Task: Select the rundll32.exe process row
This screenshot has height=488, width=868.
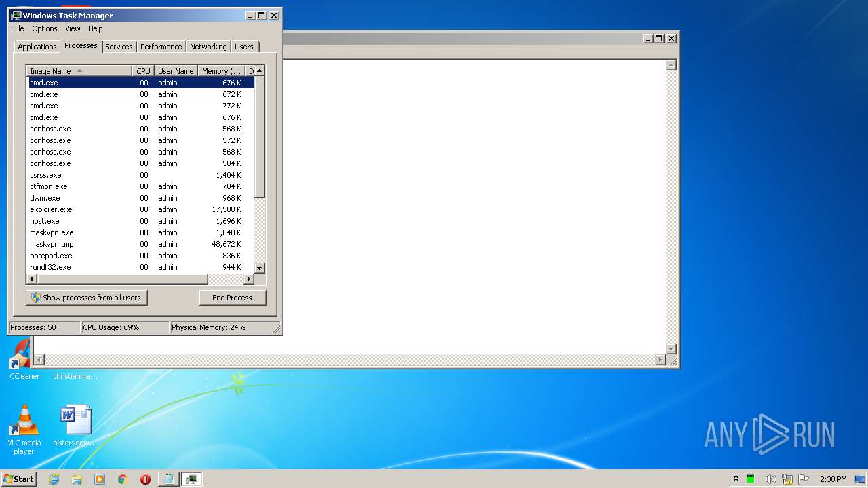Action: [140, 267]
